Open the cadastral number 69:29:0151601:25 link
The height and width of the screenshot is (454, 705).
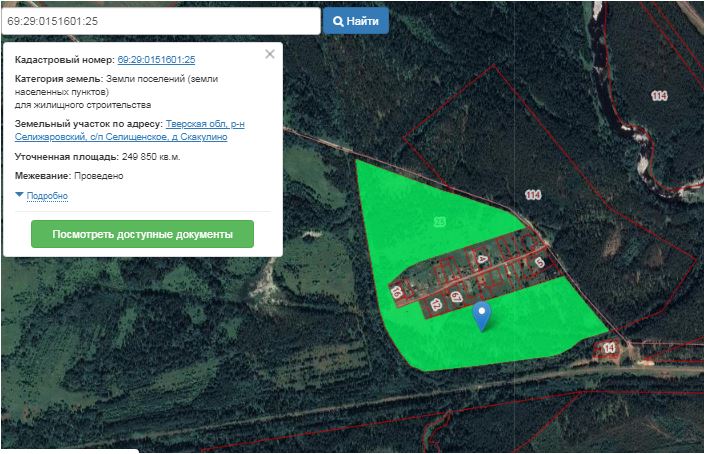coord(156,59)
